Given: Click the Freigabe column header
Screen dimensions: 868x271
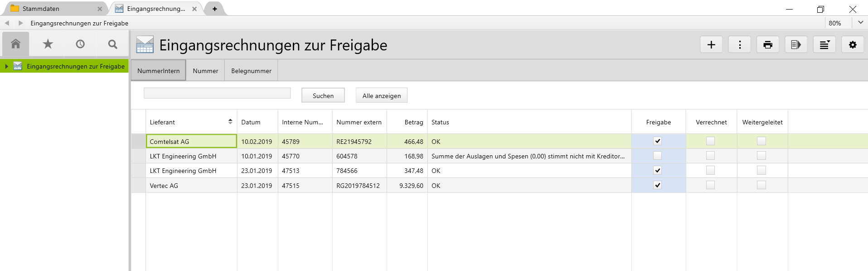Looking at the screenshot, I should 659,122.
